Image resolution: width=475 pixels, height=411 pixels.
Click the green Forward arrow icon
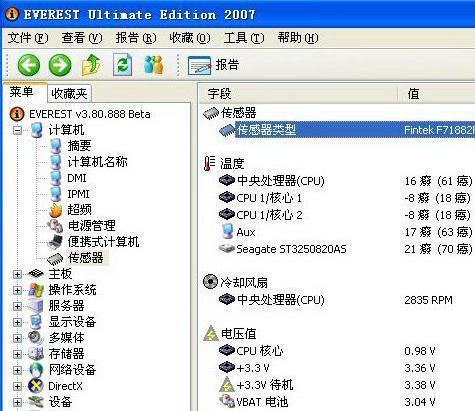click(60, 65)
